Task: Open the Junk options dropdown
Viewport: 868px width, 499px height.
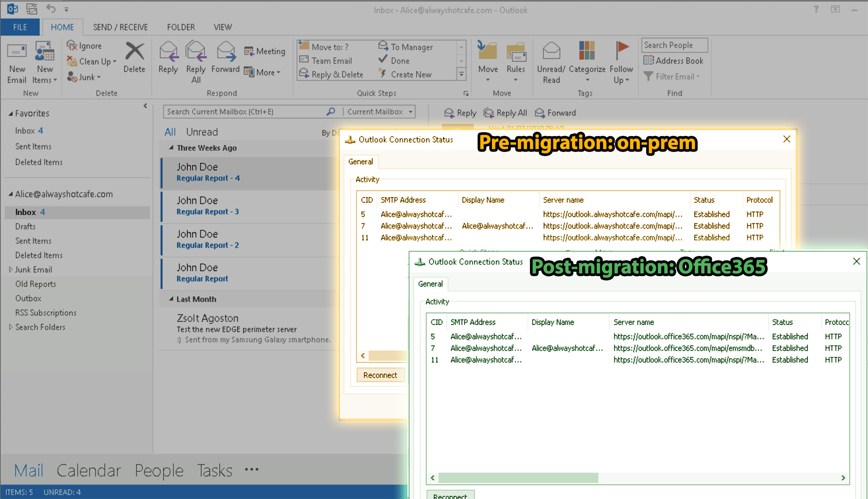Action: tap(99, 77)
